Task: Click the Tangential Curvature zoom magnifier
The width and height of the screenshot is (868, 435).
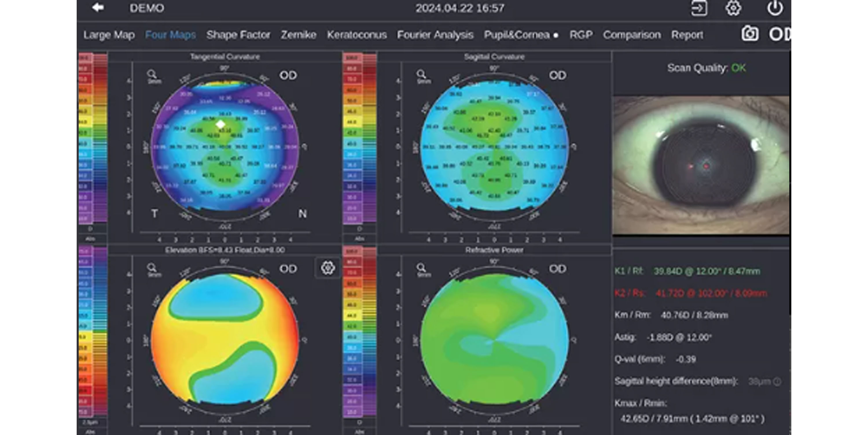Action: [152, 74]
